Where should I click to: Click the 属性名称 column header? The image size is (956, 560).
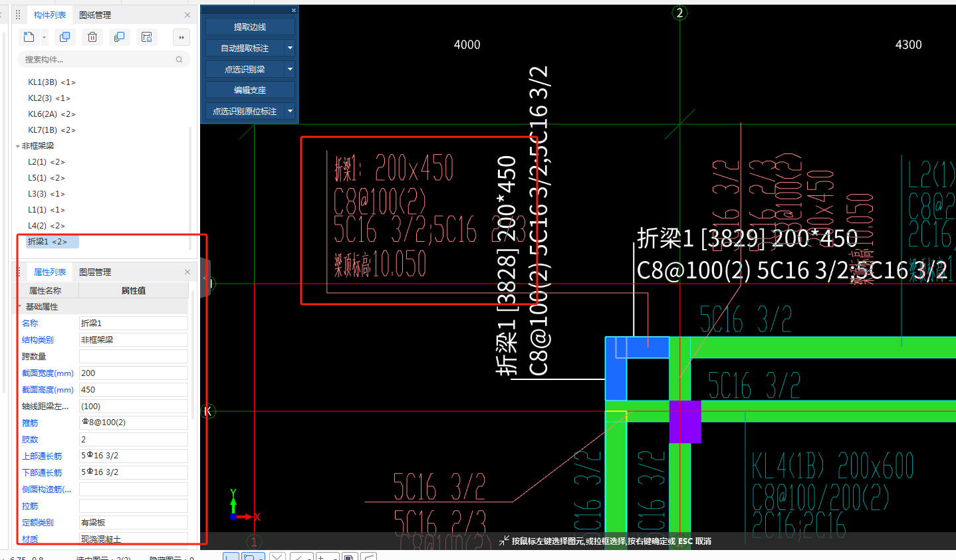coord(45,290)
